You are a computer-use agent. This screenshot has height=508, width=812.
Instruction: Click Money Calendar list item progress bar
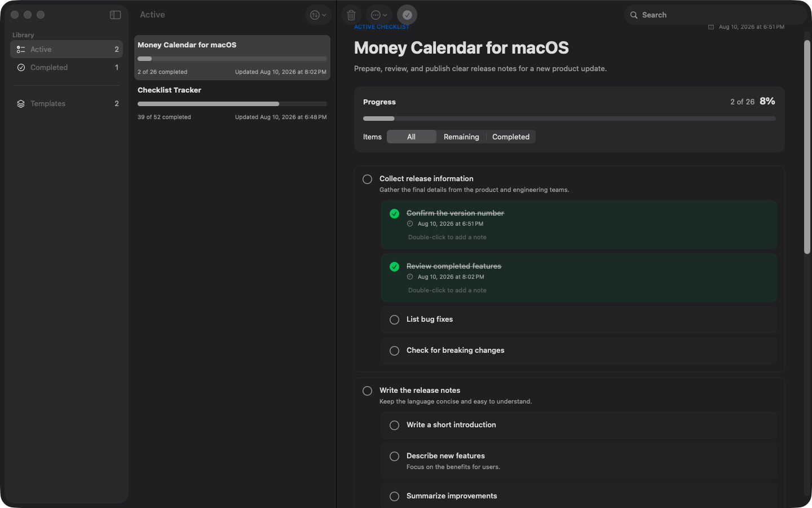tap(232, 59)
